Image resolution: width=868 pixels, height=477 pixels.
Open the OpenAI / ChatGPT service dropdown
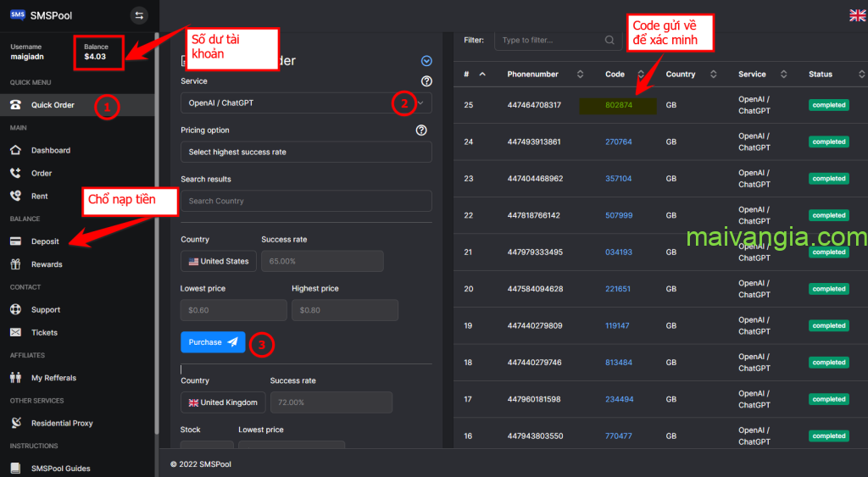(x=306, y=103)
